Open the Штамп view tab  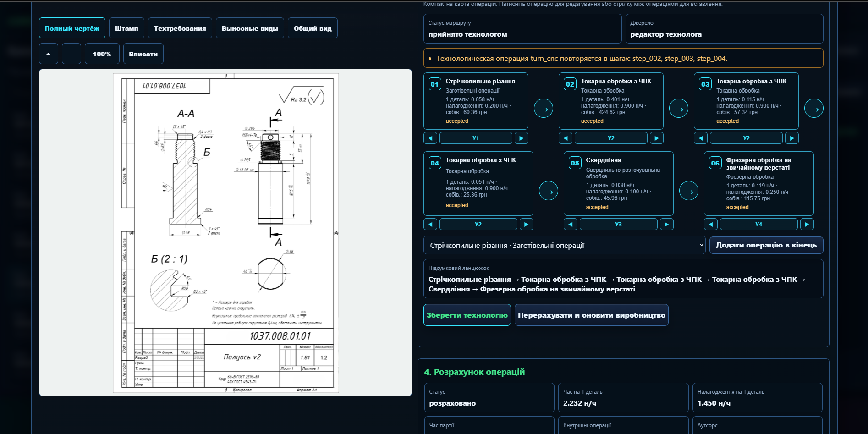(126, 28)
